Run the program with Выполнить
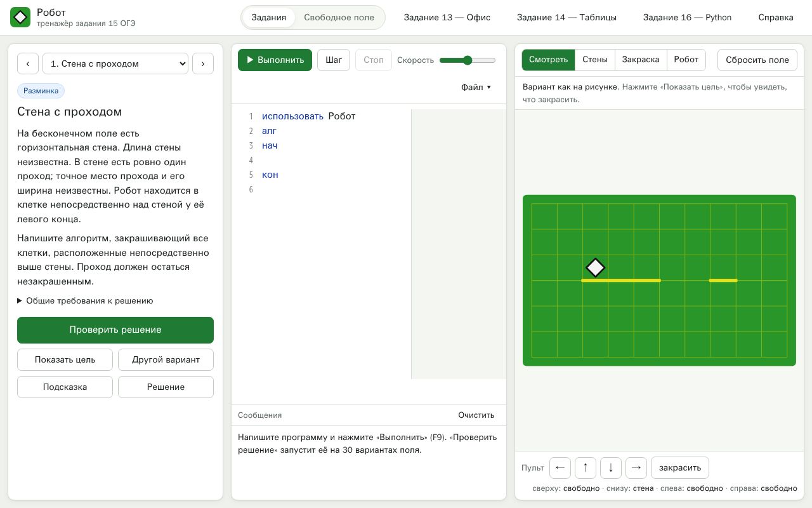The width and height of the screenshot is (812, 508). tap(275, 60)
